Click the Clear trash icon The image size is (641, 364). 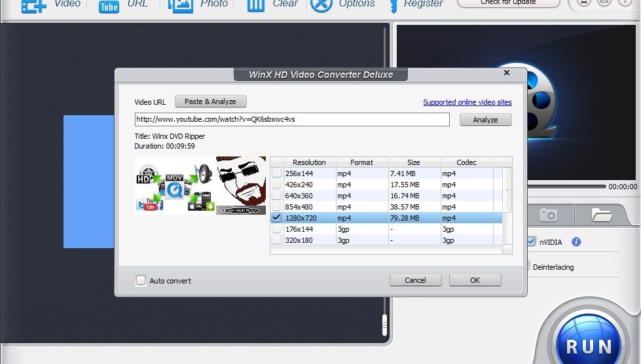(x=256, y=6)
